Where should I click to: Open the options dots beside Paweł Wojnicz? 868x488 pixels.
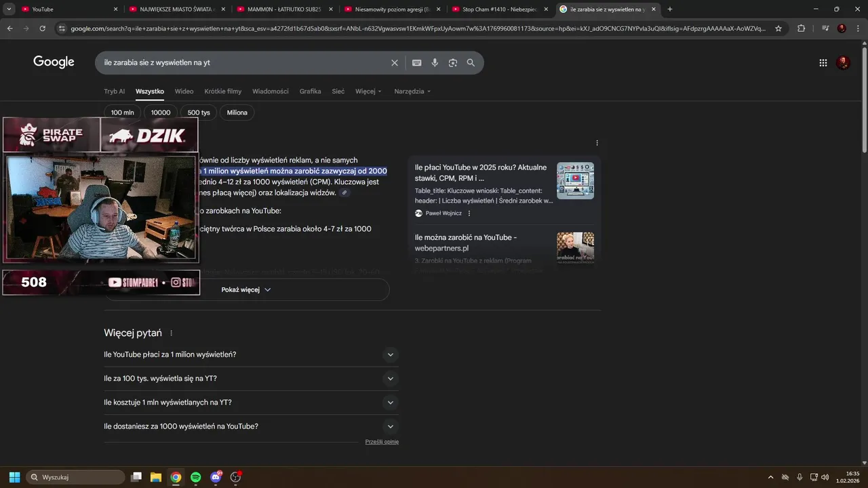[469, 213]
